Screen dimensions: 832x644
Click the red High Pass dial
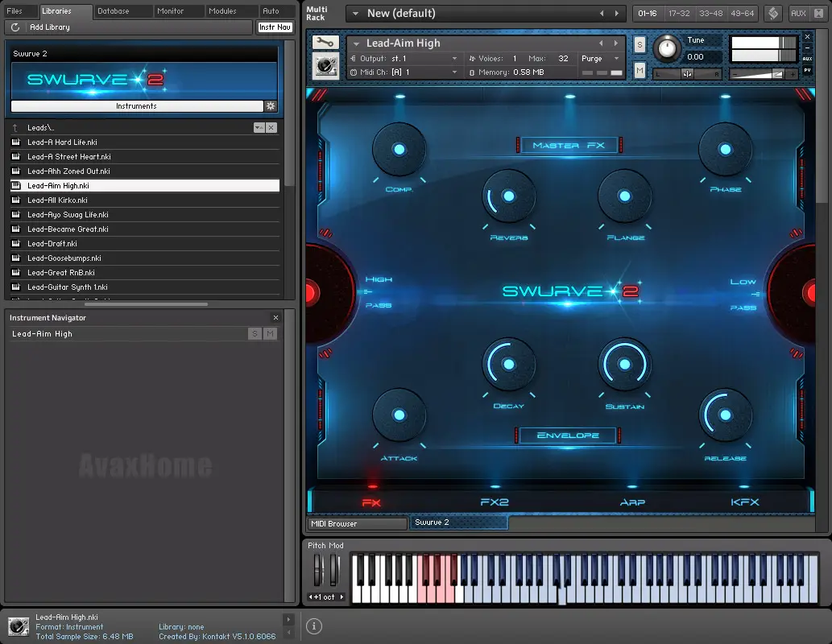329,293
